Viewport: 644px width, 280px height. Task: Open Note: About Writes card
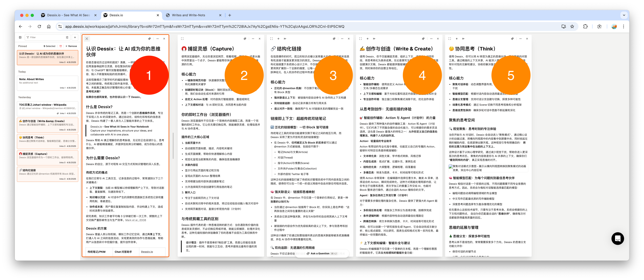(x=47, y=83)
